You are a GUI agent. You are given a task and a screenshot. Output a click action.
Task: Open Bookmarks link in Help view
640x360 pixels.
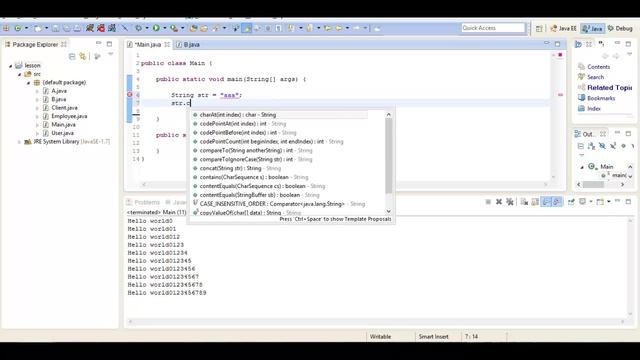click(x=601, y=98)
